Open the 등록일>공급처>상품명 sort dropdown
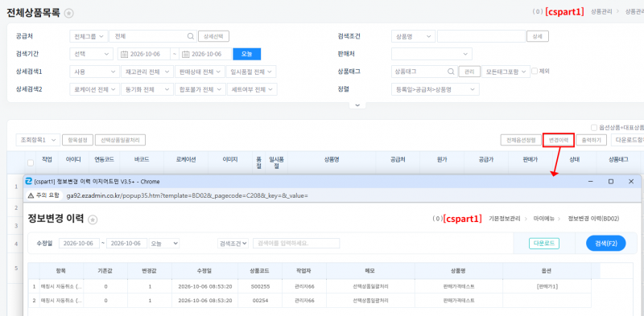644x316 pixels. [x=436, y=89]
